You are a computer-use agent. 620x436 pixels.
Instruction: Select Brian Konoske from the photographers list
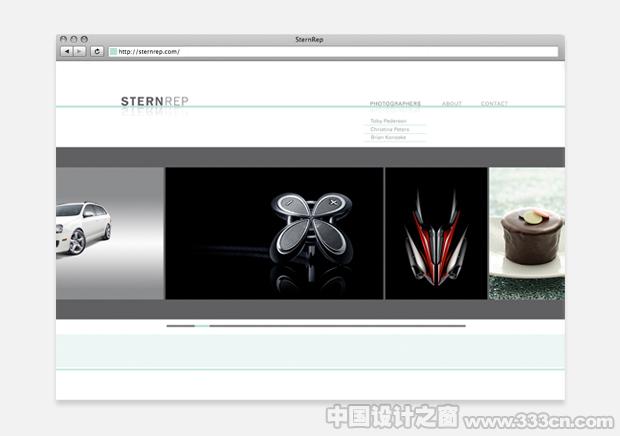(388, 138)
